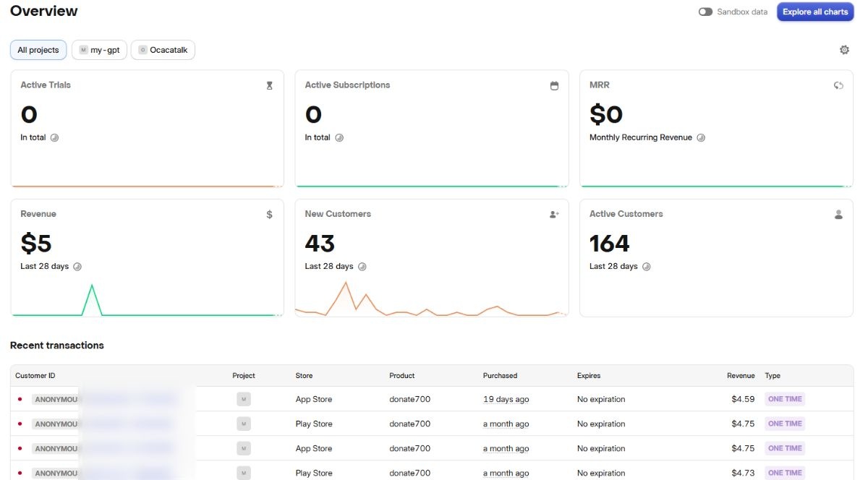Click the Revenue column header

coord(741,376)
